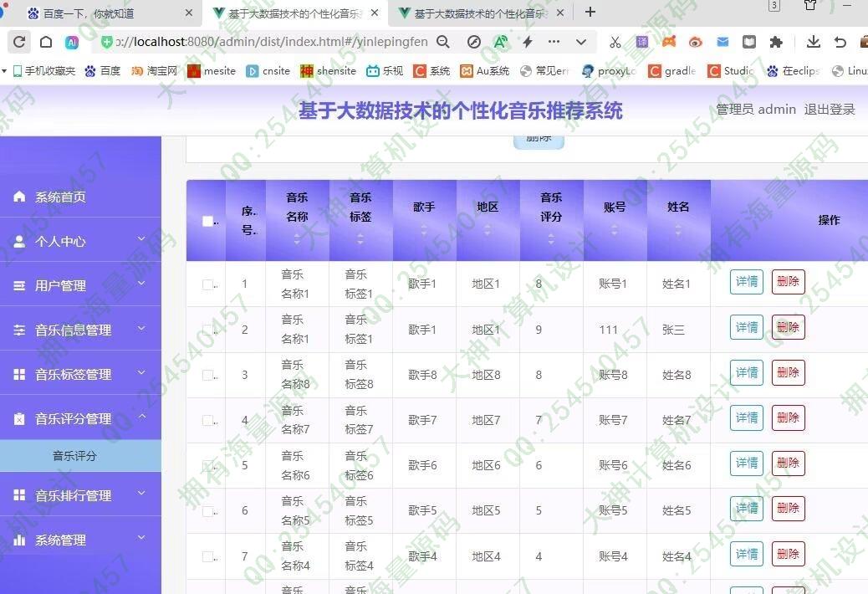868x594 pixels.
Task: Click the sliders icon beside 音乐信息管理
Action: pos(19,330)
